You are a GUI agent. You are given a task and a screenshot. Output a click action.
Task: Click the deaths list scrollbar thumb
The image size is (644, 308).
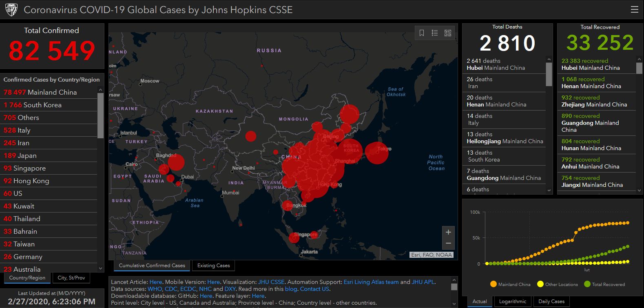point(549,74)
